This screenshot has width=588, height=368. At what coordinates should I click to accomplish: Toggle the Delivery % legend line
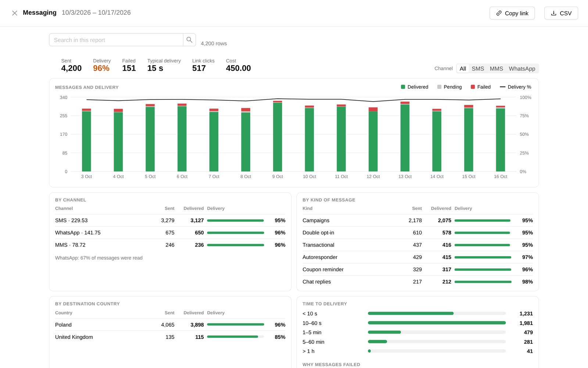tap(515, 87)
